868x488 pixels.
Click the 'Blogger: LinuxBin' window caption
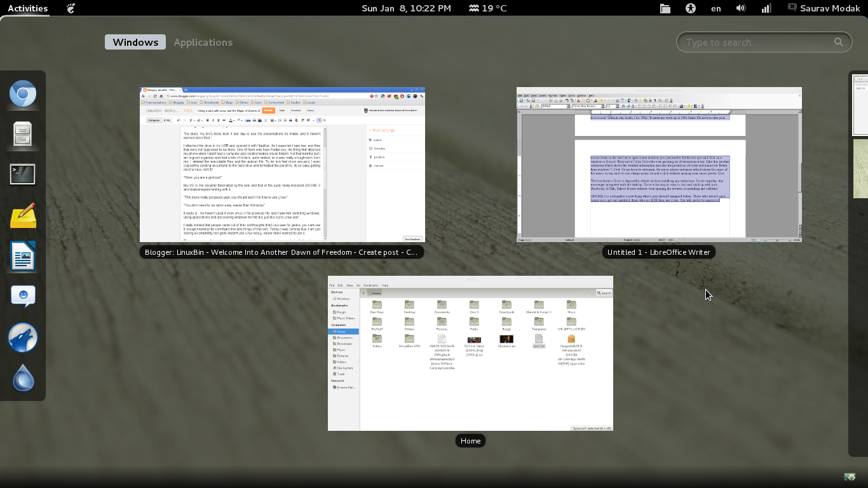point(281,252)
